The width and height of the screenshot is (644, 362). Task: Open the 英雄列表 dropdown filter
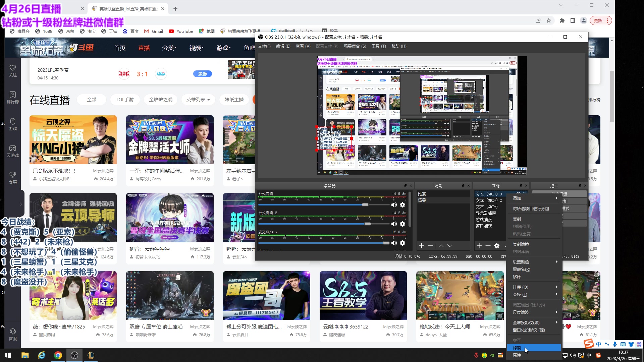tap(198, 100)
